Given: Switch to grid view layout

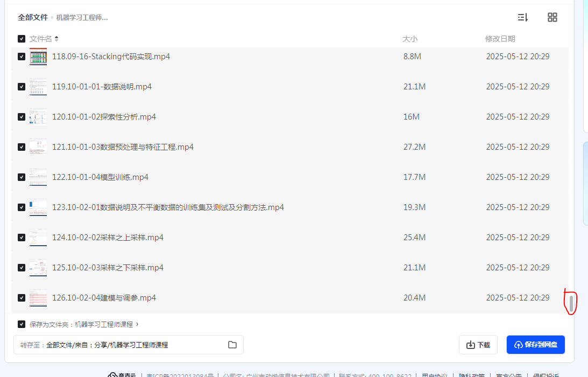Looking at the screenshot, I should pyautogui.click(x=552, y=17).
